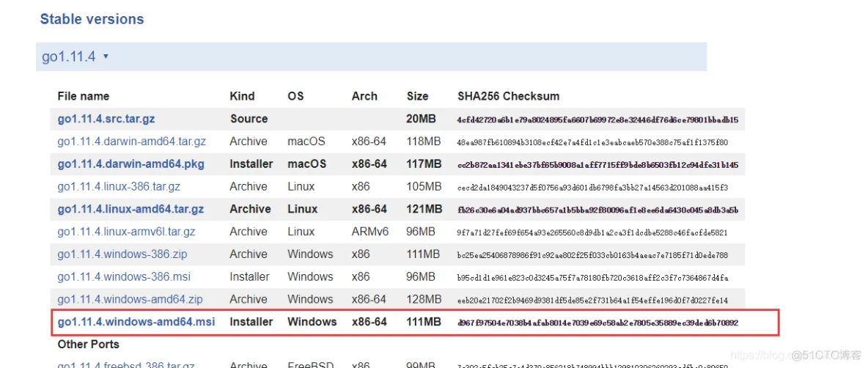Select checksum of windows-amd64.msi row

(598, 323)
